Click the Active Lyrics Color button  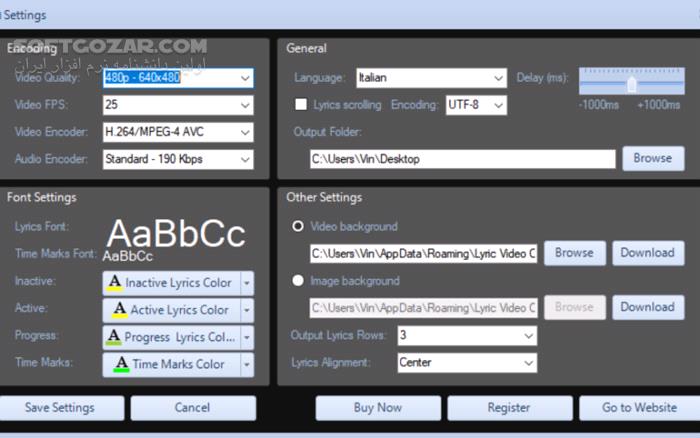[x=171, y=310]
